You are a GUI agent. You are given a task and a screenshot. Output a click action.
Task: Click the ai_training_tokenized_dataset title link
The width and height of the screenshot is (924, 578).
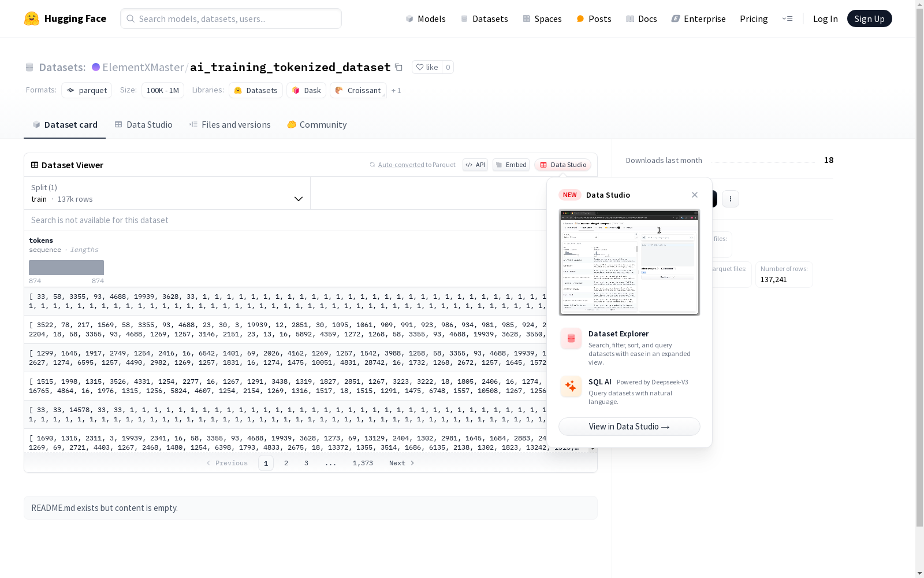290,67
